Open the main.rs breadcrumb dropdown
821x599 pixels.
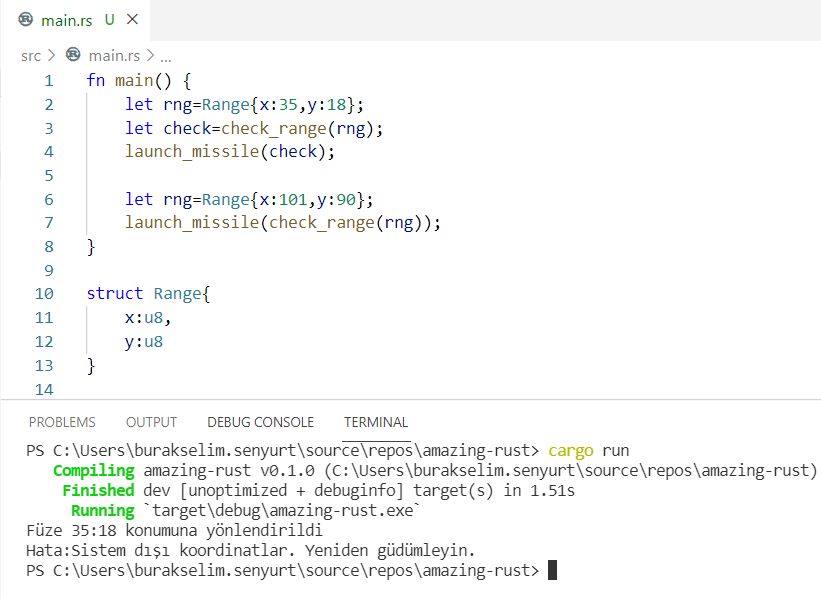click(114, 56)
